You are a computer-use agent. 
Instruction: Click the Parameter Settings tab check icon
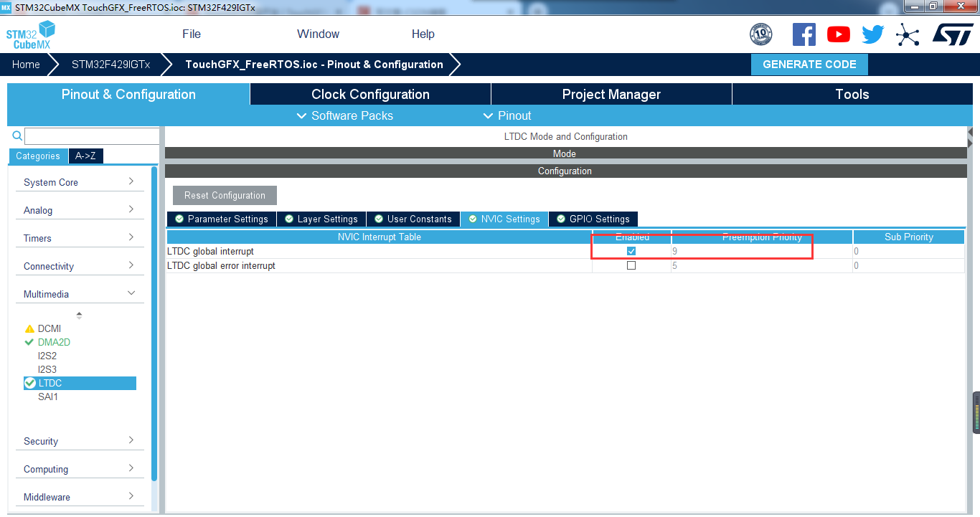point(179,219)
